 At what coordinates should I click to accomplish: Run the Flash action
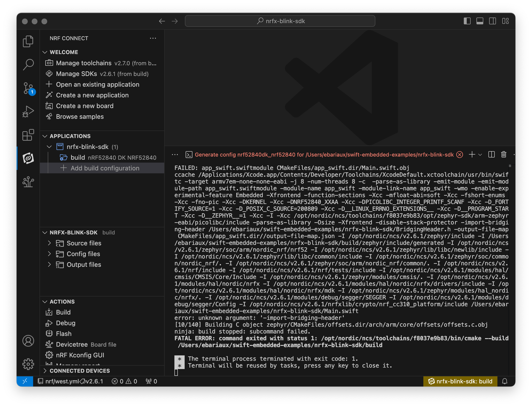pos(102,334)
